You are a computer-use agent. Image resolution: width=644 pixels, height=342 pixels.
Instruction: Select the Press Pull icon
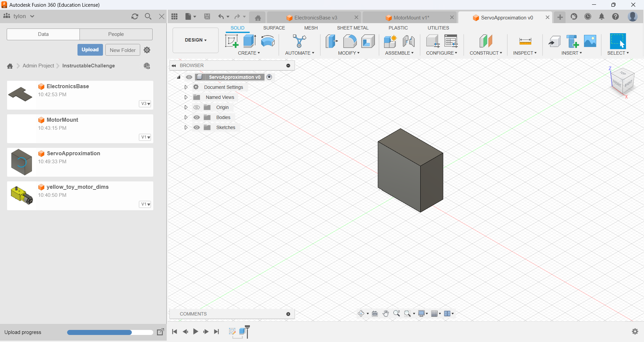point(331,41)
